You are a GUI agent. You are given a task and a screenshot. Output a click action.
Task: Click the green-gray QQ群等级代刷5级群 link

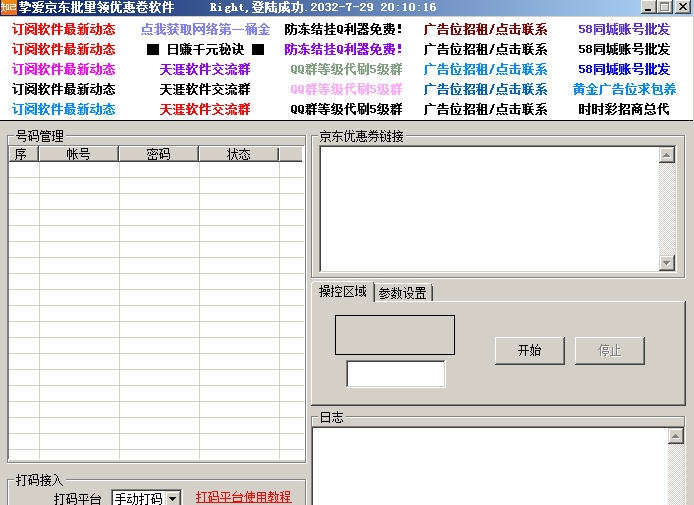(x=346, y=69)
